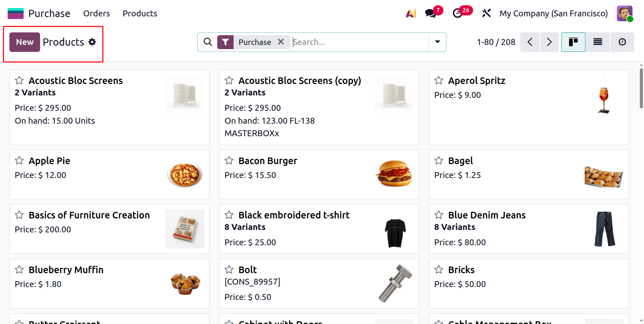Remove the Purchase filter
This screenshot has width=644, height=324.
click(x=281, y=42)
